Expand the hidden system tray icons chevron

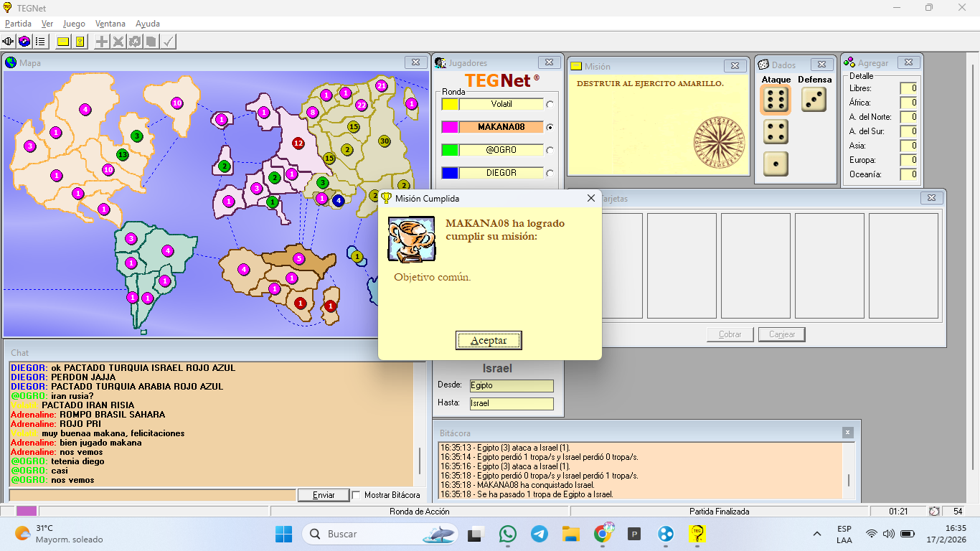click(816, 534)
